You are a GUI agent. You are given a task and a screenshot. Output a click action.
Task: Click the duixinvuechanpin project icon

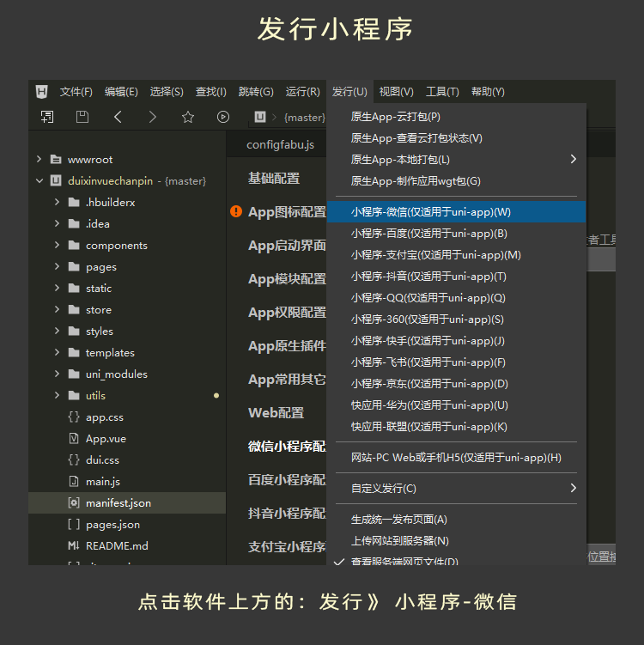click(x=56, y=180)
